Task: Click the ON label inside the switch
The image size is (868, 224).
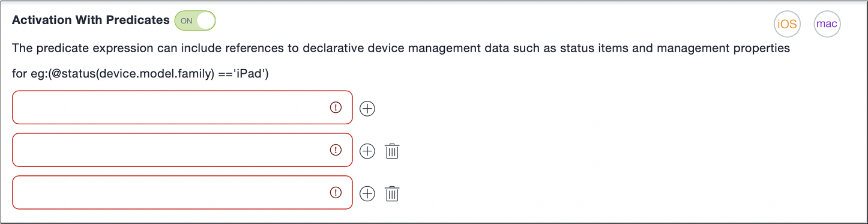Action: pyautogui.click(x=187, y=20)
